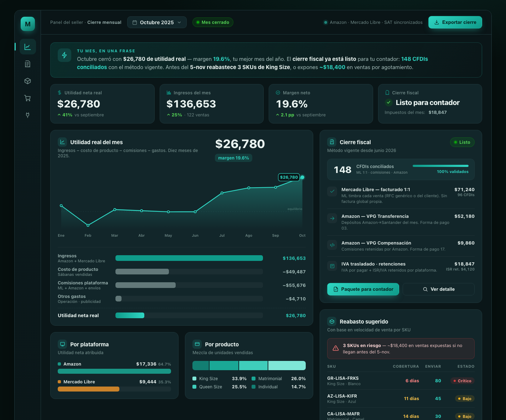Click the $136,653 Ingresos del mes card value

[x=191, y=104]
